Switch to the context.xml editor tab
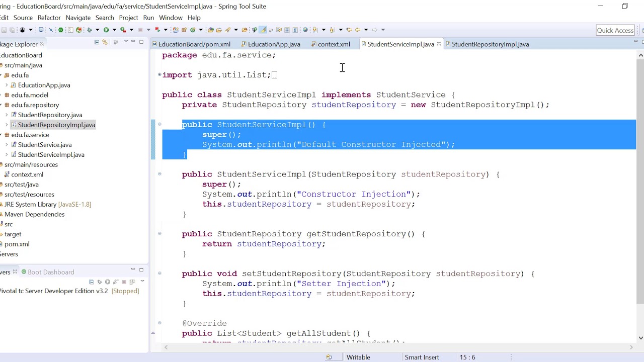 coord(331,44)
